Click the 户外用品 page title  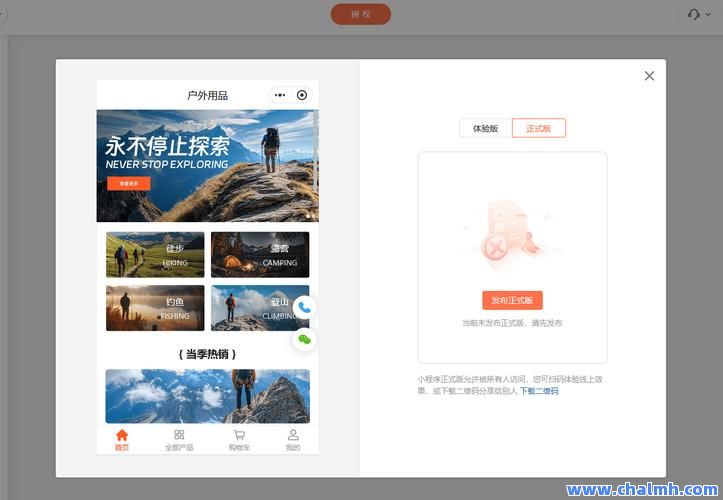click(207, 95)
